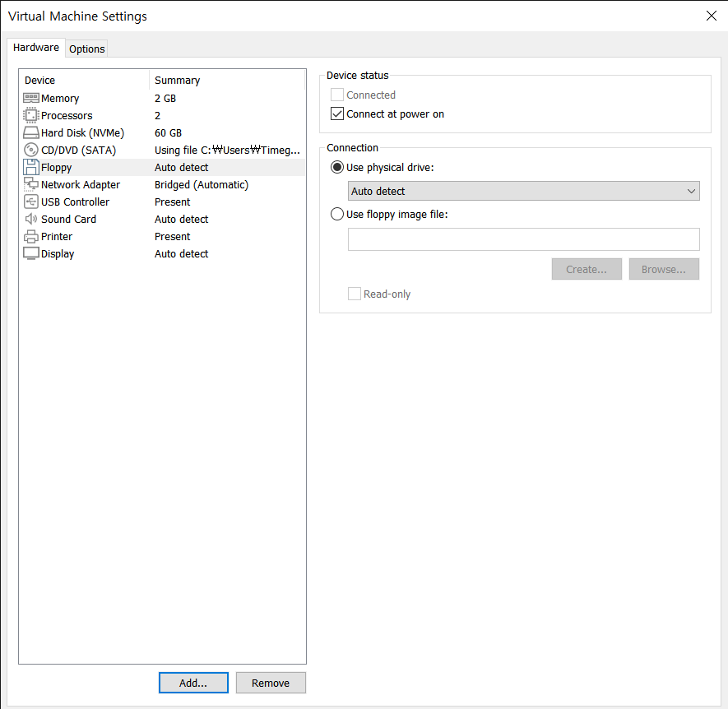Click the CD/DVD (SATA) disc icon

31,150
